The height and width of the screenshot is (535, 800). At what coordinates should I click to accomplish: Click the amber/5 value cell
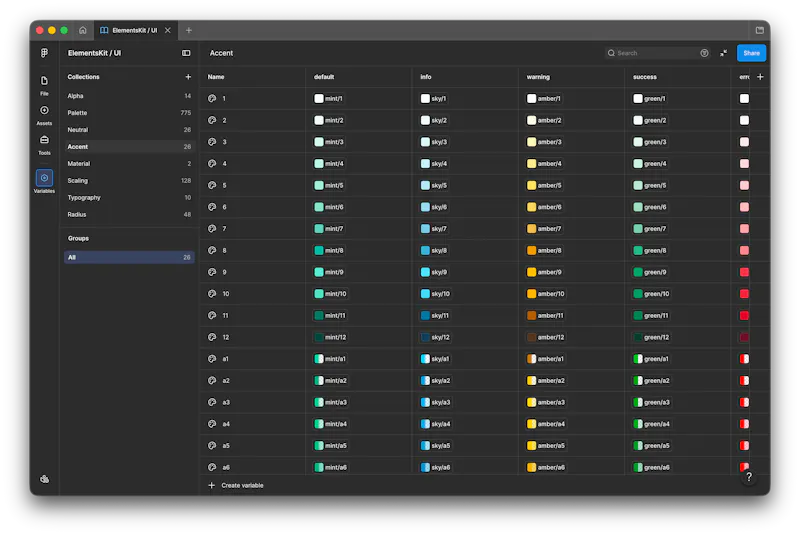point(544,185)
